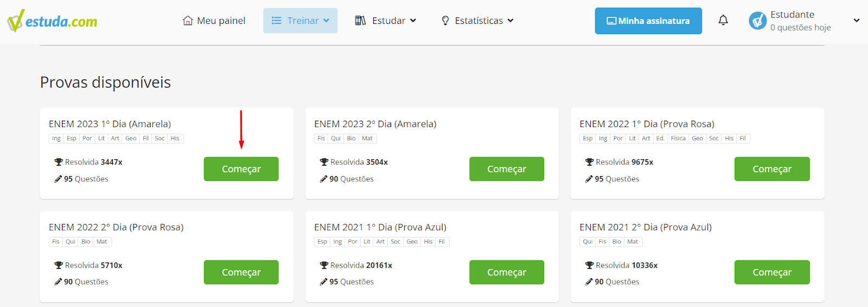
Task: Start ENEM 2023 1º Dia (Amarela) exam
Action: click(x=241, y=169)
